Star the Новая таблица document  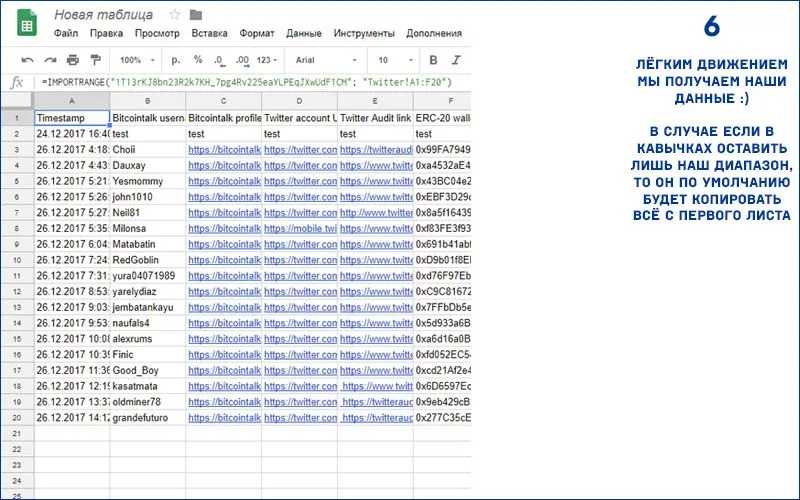coord(174,15)
